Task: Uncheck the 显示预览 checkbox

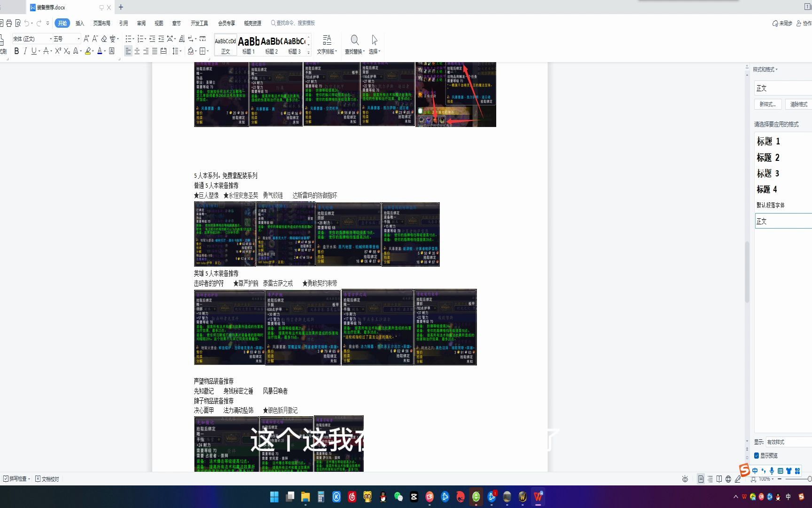Action: click(x=757, y=455)
